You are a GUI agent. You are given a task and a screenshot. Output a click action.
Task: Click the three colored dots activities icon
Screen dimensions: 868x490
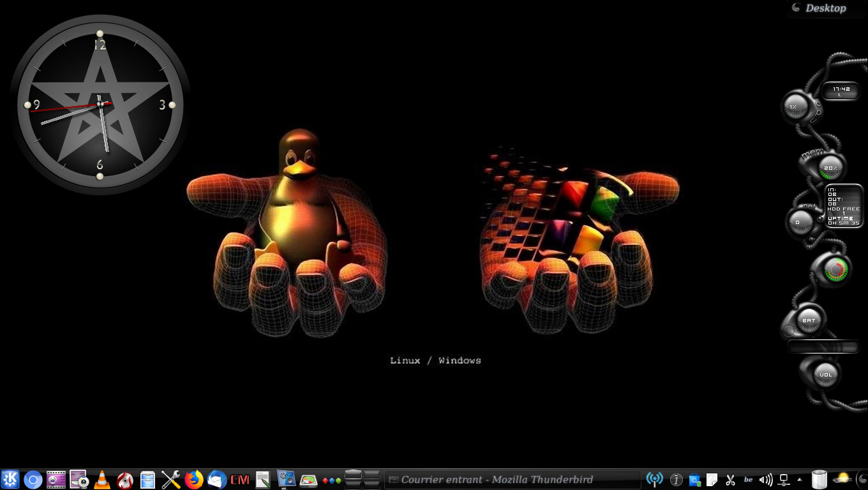[x=332, y=480]
